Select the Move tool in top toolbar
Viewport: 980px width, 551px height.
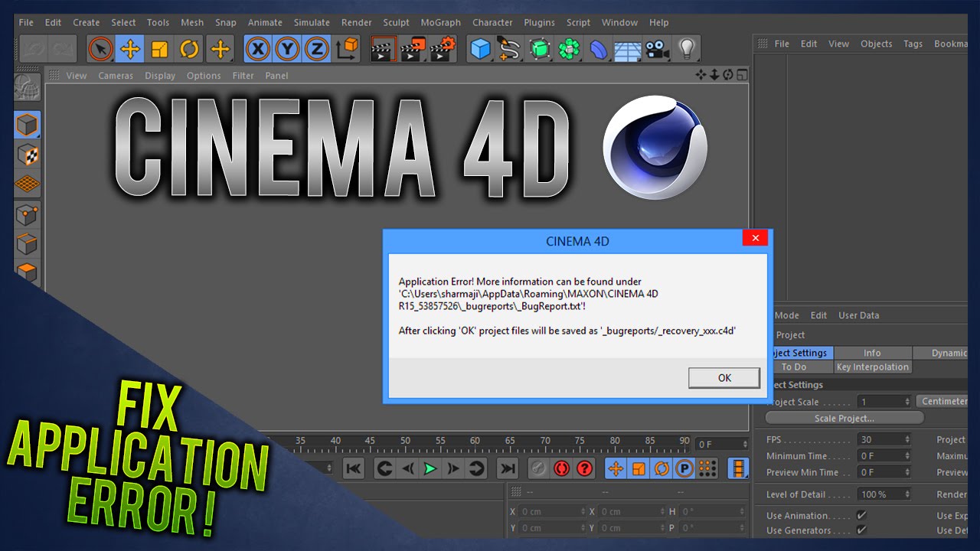[x=130, y=50]
